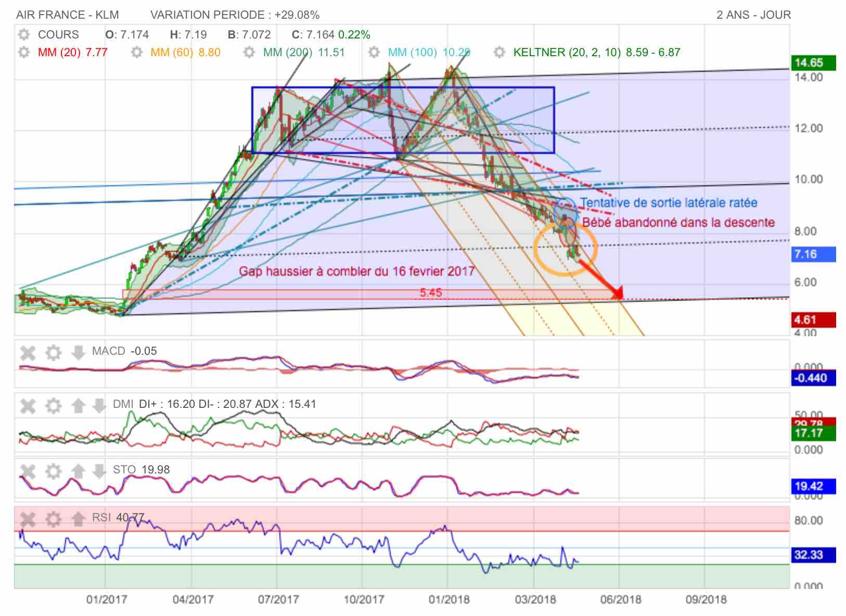Click the 5.45 gap level label

431,293
